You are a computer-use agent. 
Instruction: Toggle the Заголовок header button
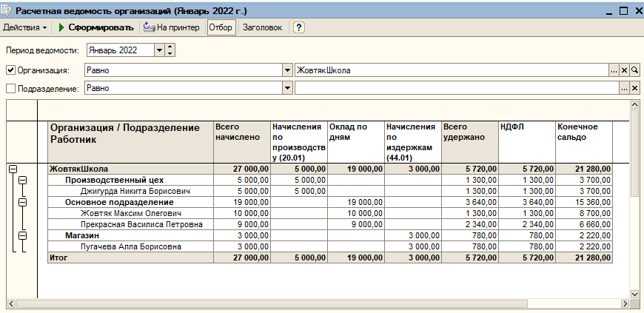pyautogui.click(x=263, y=27)
